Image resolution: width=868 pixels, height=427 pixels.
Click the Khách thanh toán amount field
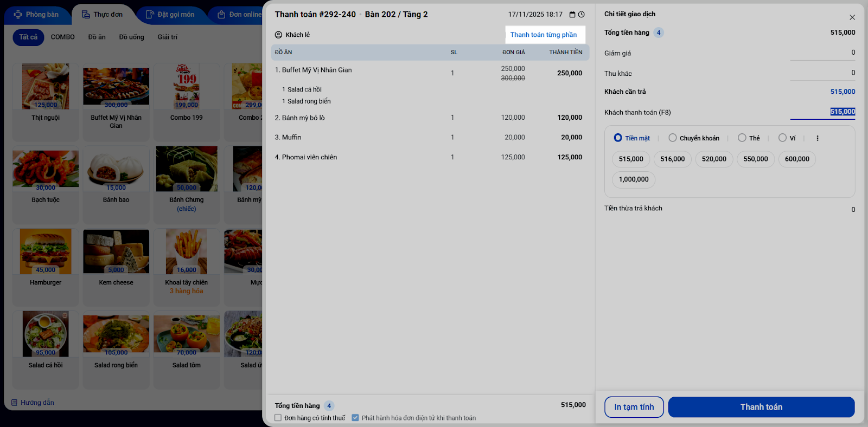point(822,112)
